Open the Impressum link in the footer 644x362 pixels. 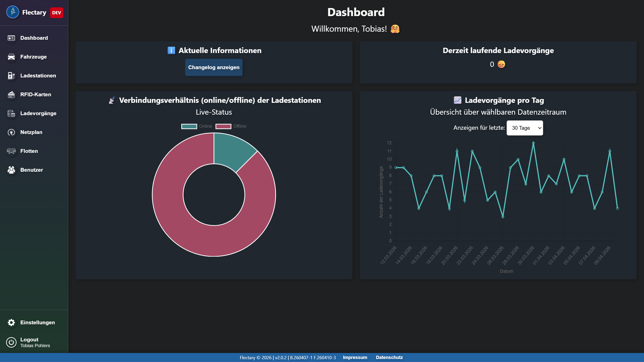(x=355, y=357)
